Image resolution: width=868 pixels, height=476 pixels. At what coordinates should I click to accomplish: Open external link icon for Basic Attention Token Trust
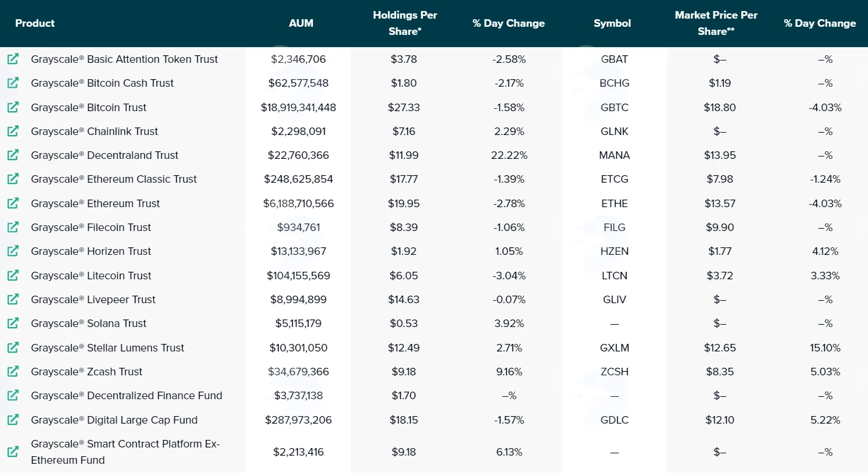coord(13,59)
